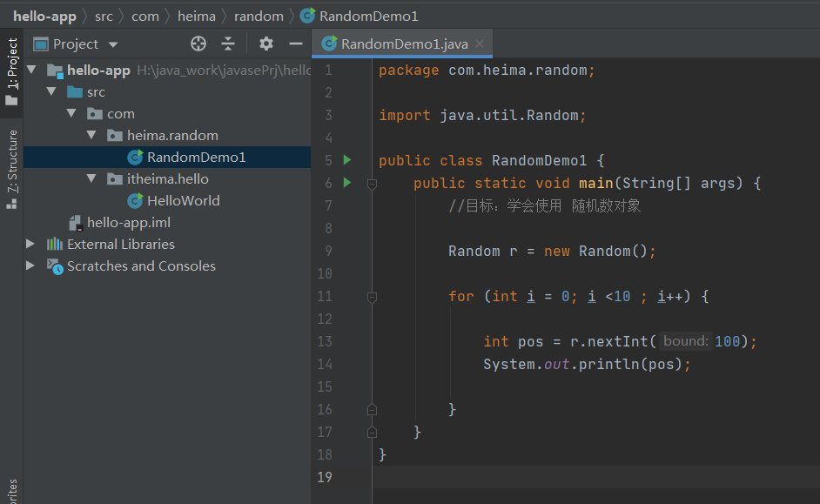Click the hello-app.iml file icon

tap(77, 223)
